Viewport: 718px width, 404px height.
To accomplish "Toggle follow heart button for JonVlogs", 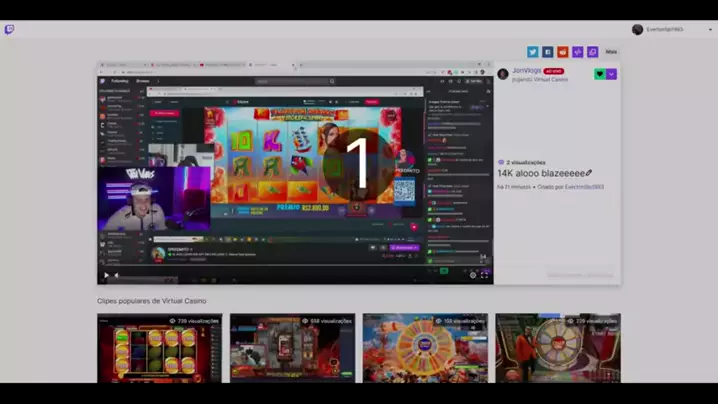I will (x=600, y=74).
